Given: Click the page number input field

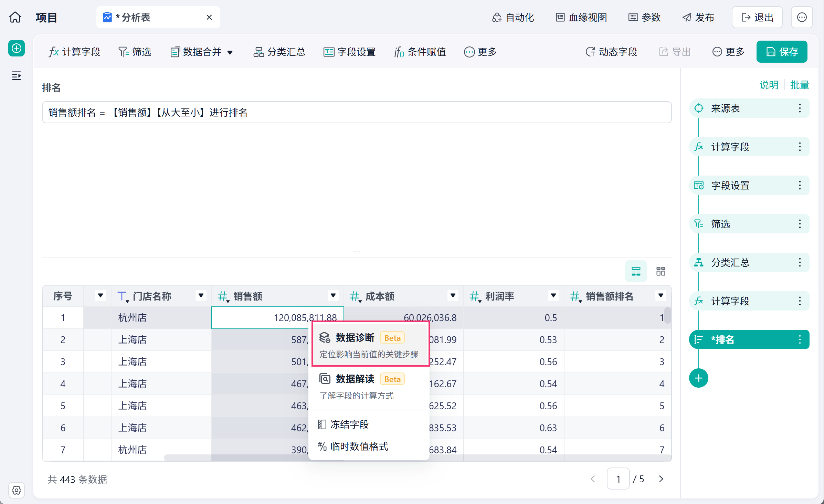Looking at the screenshot, I should click(618, 479).
